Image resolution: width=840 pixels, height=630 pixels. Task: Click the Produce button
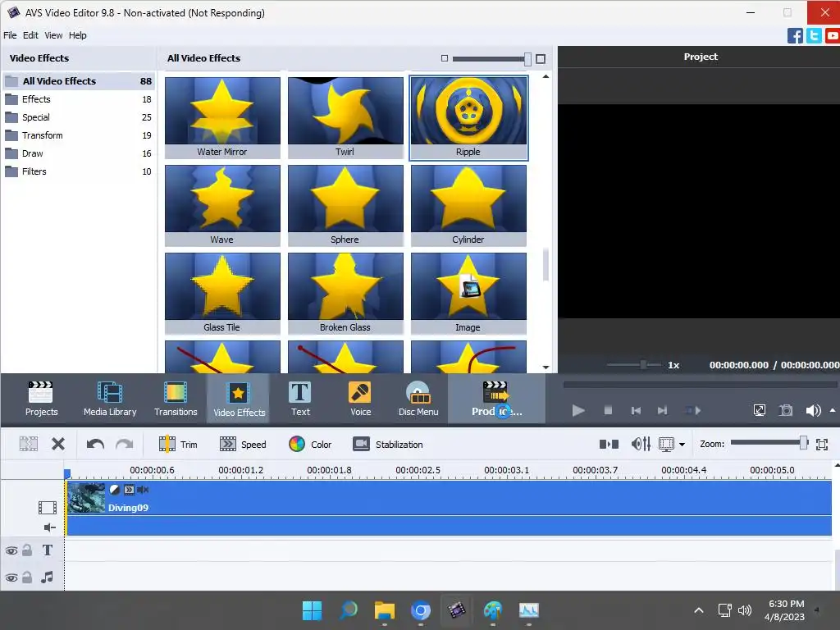click(496, 399)
